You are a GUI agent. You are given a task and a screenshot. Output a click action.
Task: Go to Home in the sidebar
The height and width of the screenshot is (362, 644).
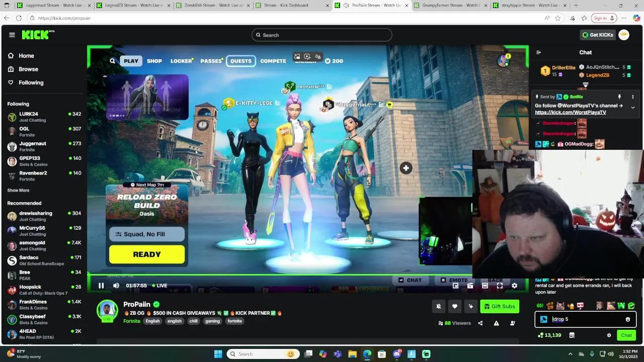(26, 56)
